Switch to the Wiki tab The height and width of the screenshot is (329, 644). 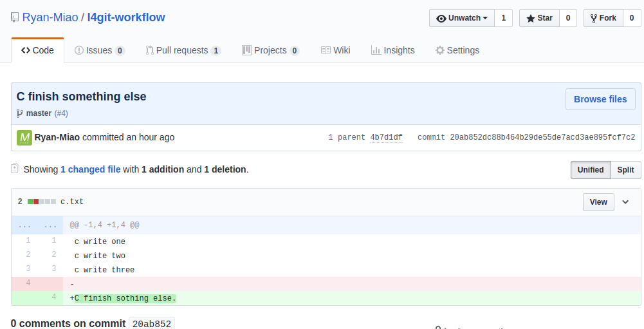(336, 50)
